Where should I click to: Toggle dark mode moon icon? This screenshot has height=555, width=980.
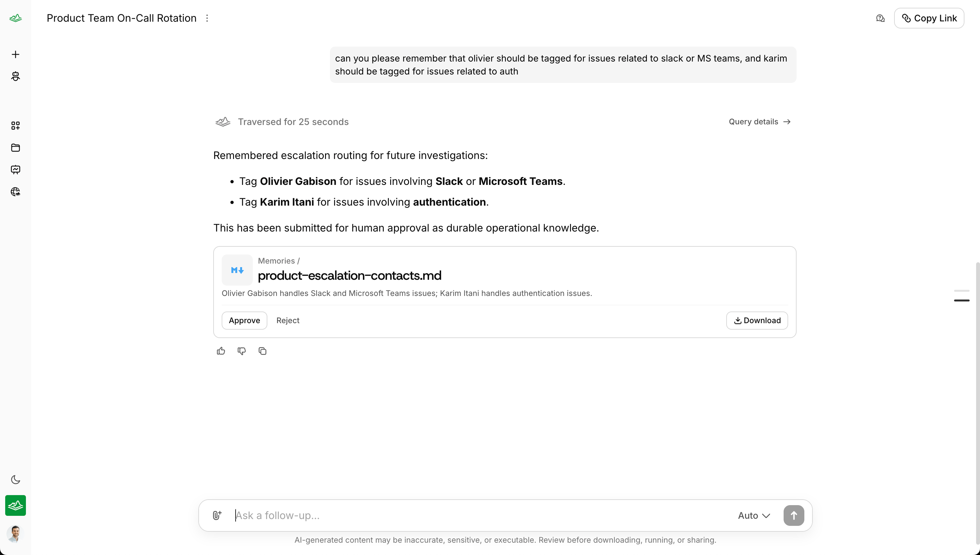[15, 480]
